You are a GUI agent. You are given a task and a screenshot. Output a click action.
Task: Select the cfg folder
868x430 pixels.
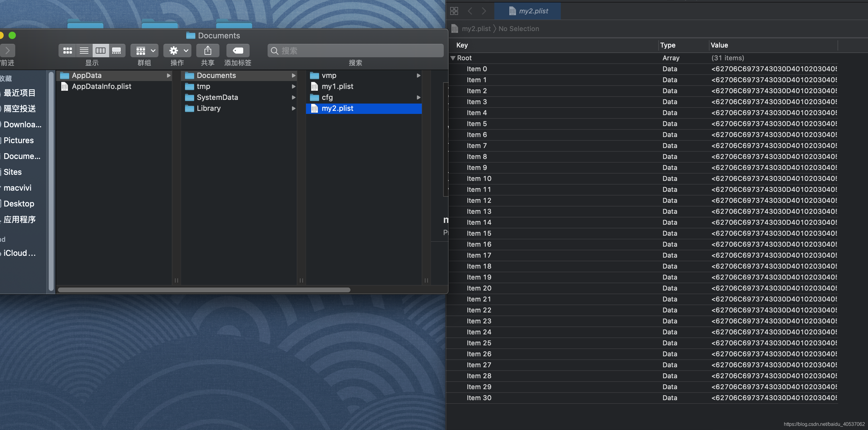point(364,97)
